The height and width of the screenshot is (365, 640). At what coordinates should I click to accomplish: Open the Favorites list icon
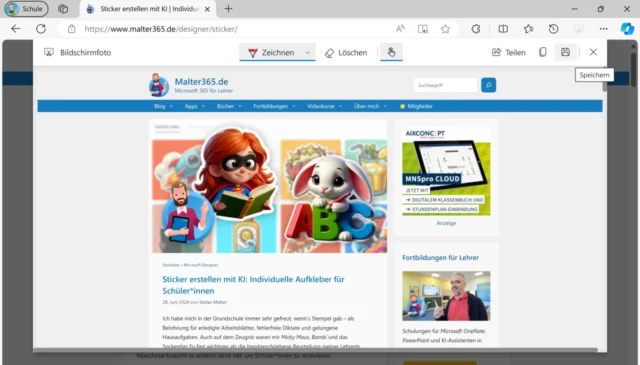[x=529, y=29]
